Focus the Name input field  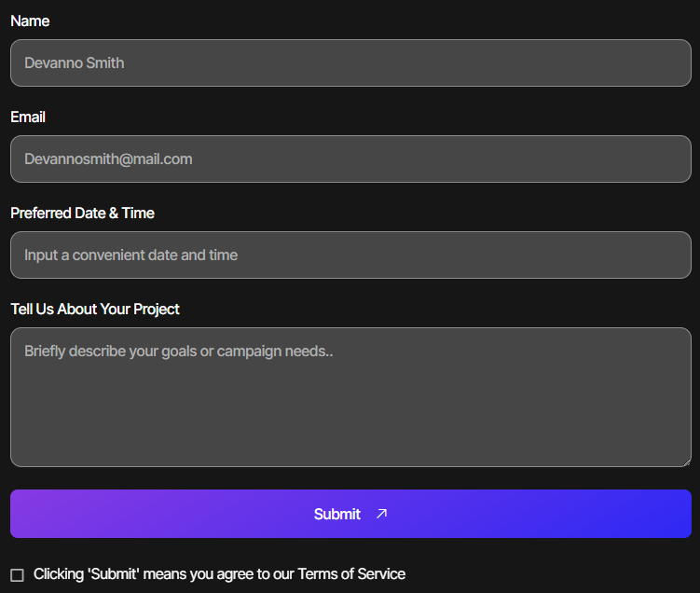click(x=350, y=63)
